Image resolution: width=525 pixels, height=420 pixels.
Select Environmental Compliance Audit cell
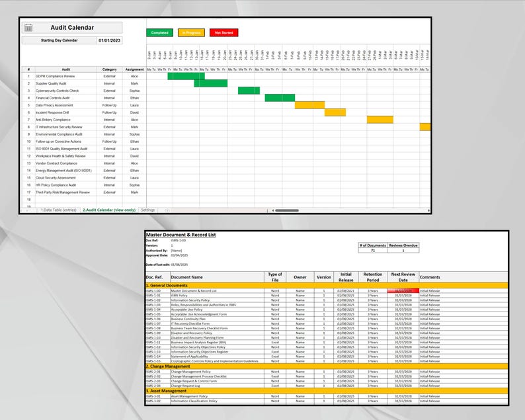(x=65, y=134)
